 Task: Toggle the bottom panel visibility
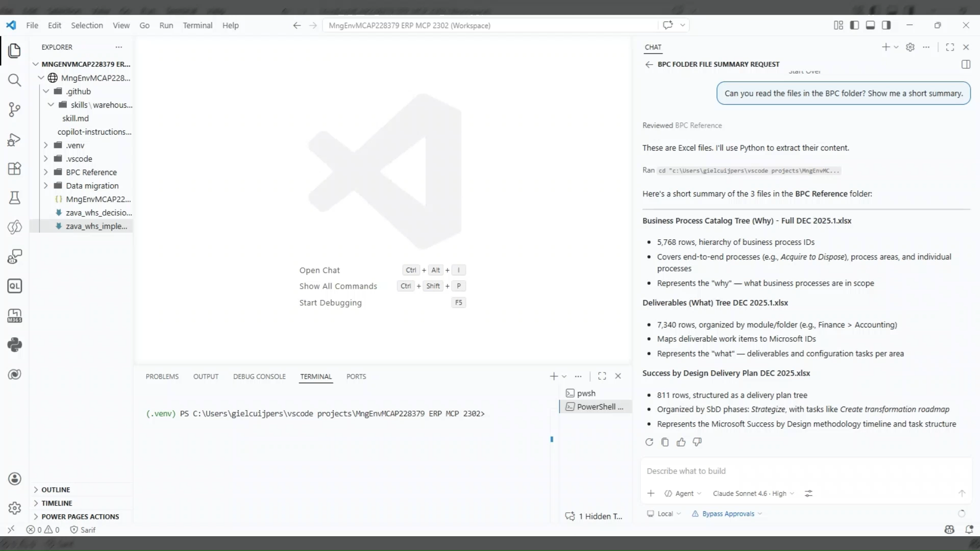click(x=870, y=26)
